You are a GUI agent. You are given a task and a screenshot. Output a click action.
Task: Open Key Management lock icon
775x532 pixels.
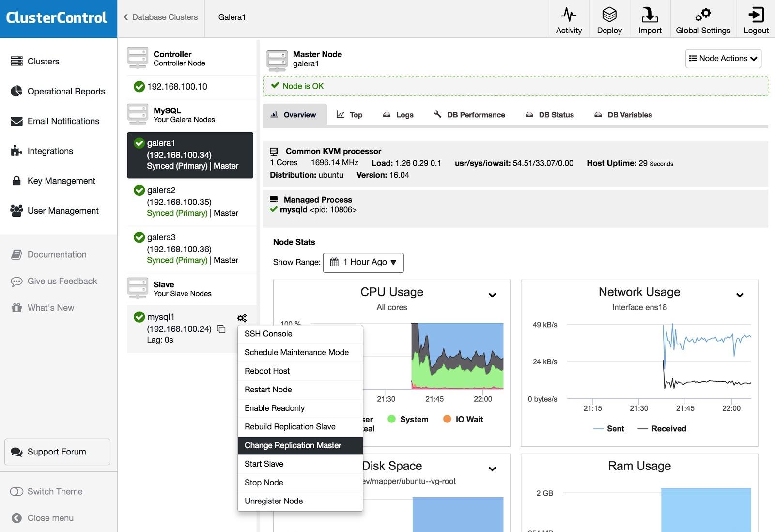[16, 181]
